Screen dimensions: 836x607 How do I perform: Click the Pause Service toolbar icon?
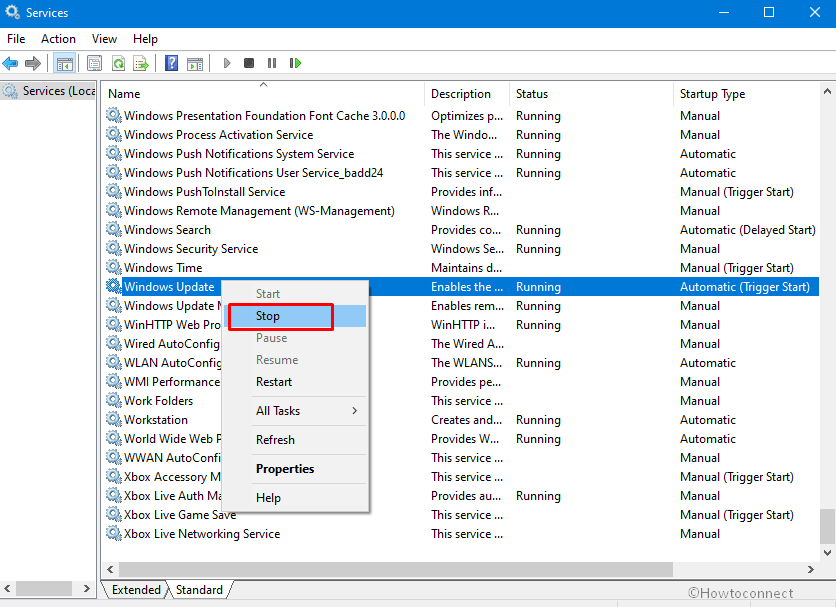point(272,63)
